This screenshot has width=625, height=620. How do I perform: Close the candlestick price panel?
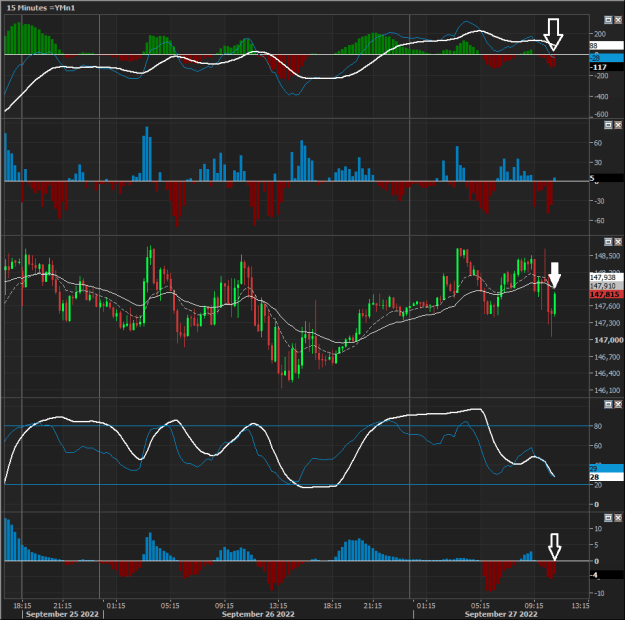coord(618,242)
